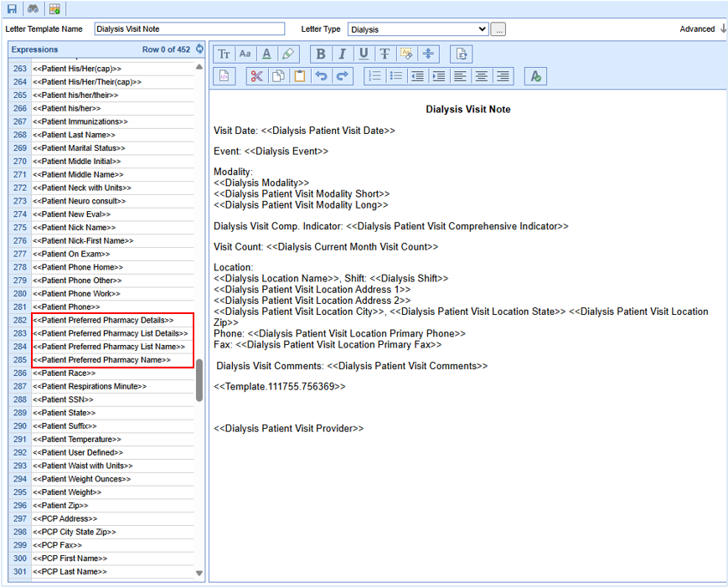This screenshot has width=728, height=587.
Task: Click the numbered list button
Action: click(374, 76)
